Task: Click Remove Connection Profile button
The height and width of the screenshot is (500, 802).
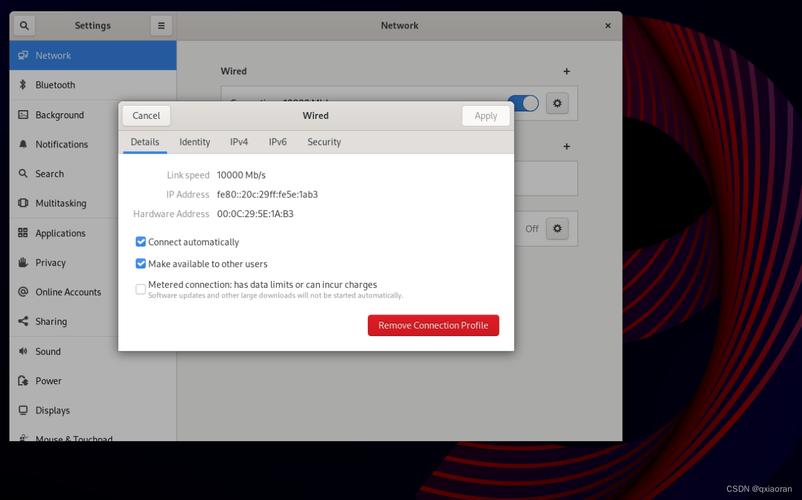Action: pos(433,325)
